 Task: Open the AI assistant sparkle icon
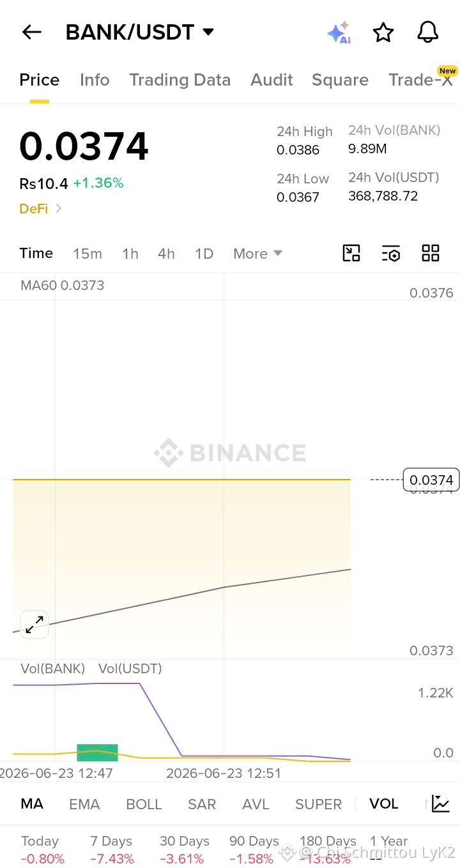pos(339,32)
